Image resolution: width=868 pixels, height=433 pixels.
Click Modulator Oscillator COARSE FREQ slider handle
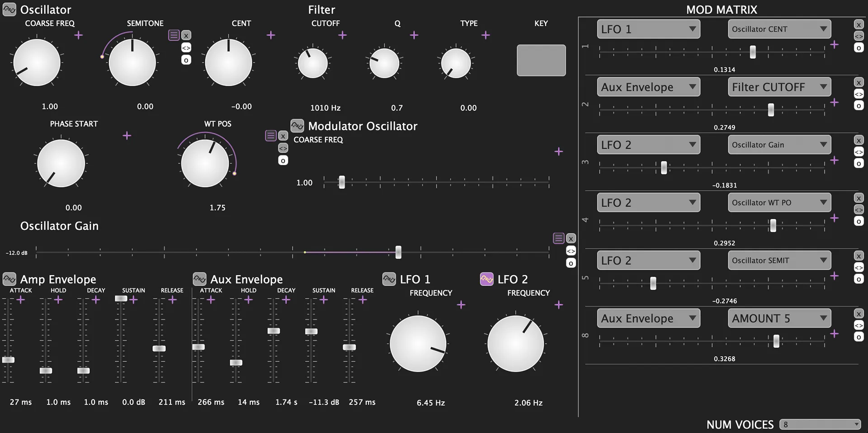click(x=342, y=182)
